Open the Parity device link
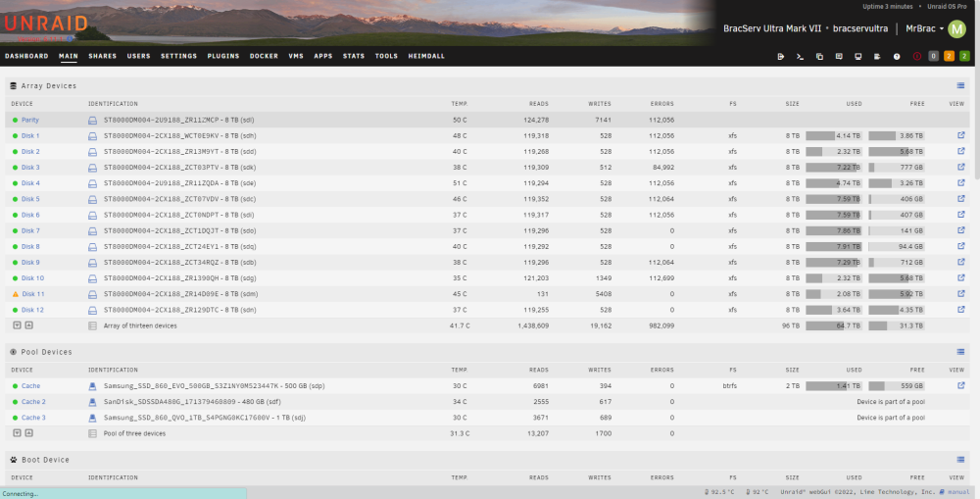Screen dimensions: 980x499 point(30,120)
